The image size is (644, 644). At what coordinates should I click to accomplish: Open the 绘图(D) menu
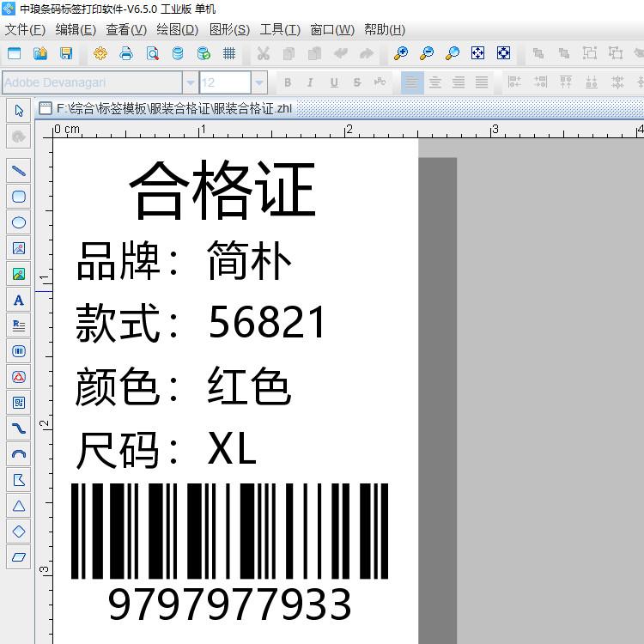tap(178, 29)
